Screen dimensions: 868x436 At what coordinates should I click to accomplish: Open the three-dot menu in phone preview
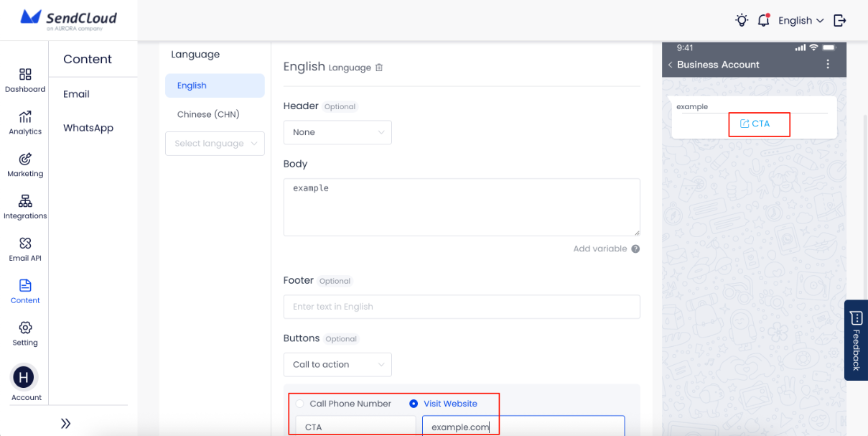828,64
